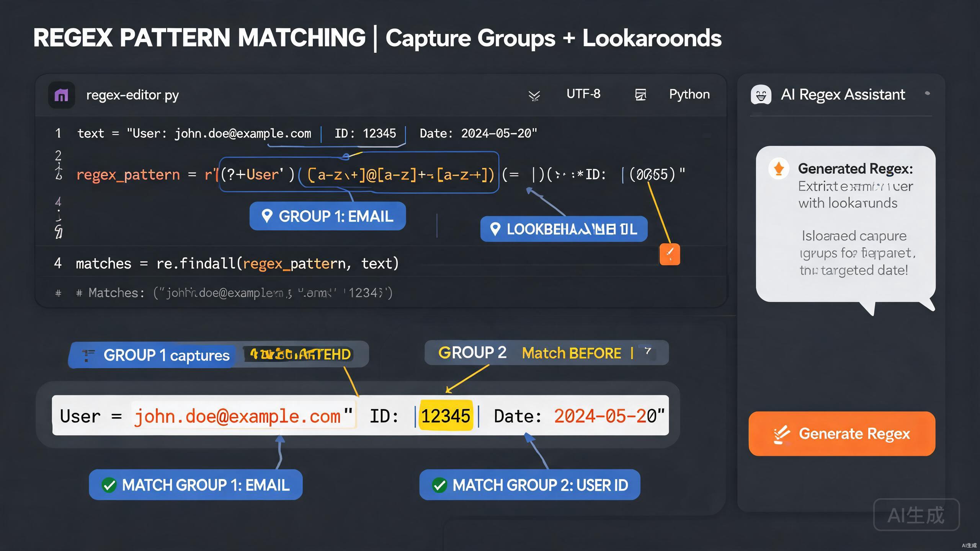Screen dimensions: 980x551
Task: Click line number 1 in the gutter
Action: (58, 133)
